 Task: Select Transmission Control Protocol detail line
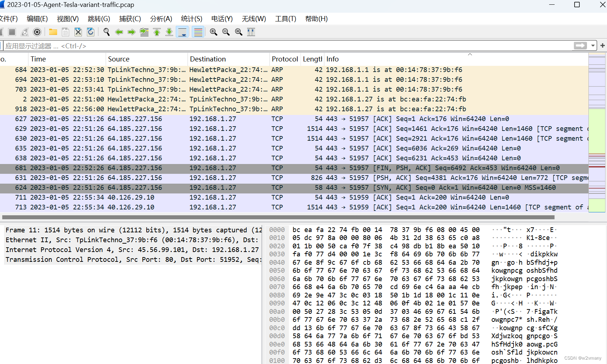click(133, 259)
